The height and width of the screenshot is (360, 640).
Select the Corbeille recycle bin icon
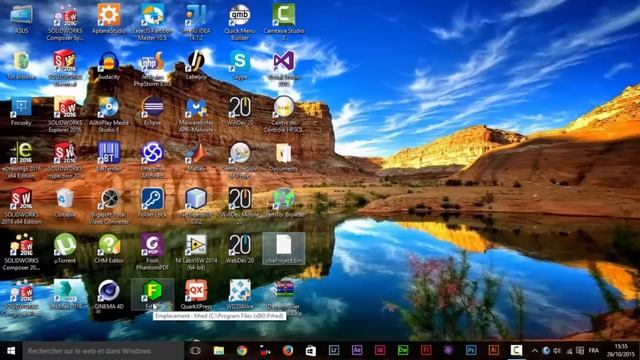click(65, 202)
